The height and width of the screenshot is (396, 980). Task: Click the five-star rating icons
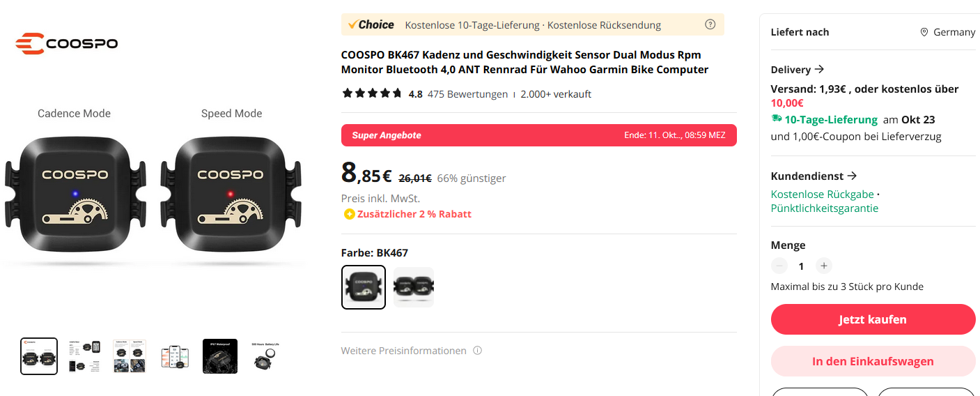click(x=372, y=93)
